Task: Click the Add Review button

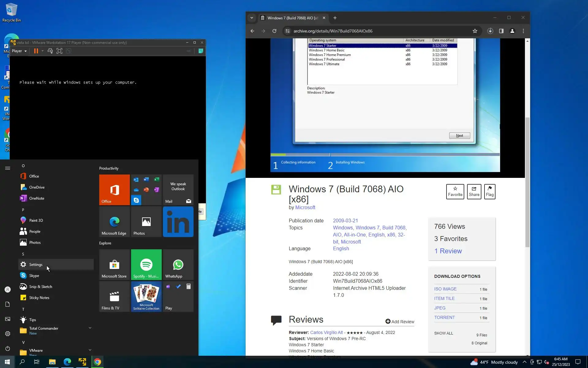Action: click(400, 322)
